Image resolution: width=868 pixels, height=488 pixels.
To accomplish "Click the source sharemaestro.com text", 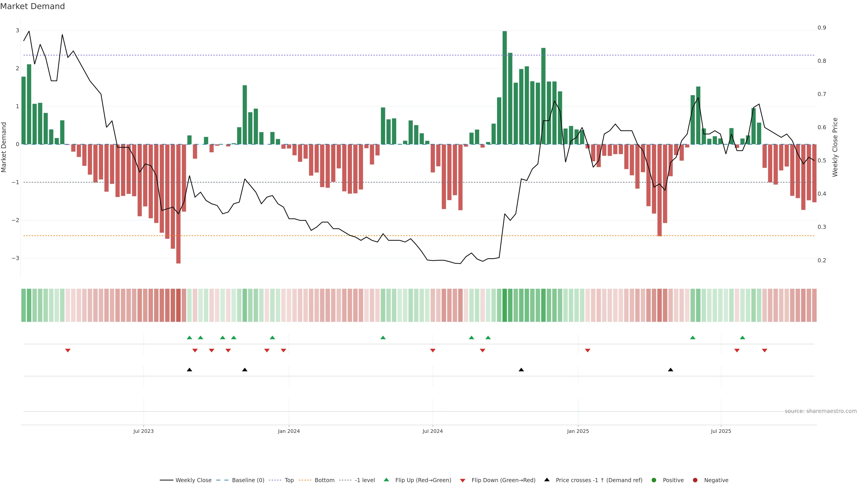I will click(x=821, y=411).
